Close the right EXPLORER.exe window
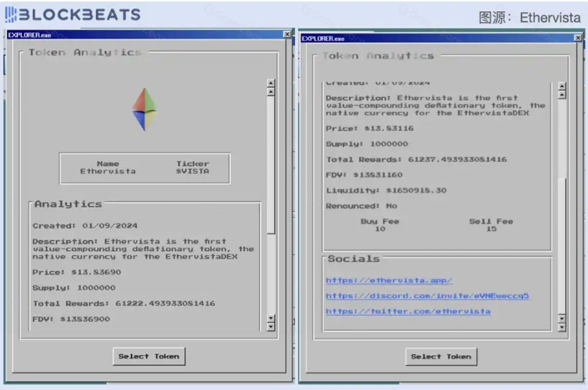588x390 pixels. 578,38
